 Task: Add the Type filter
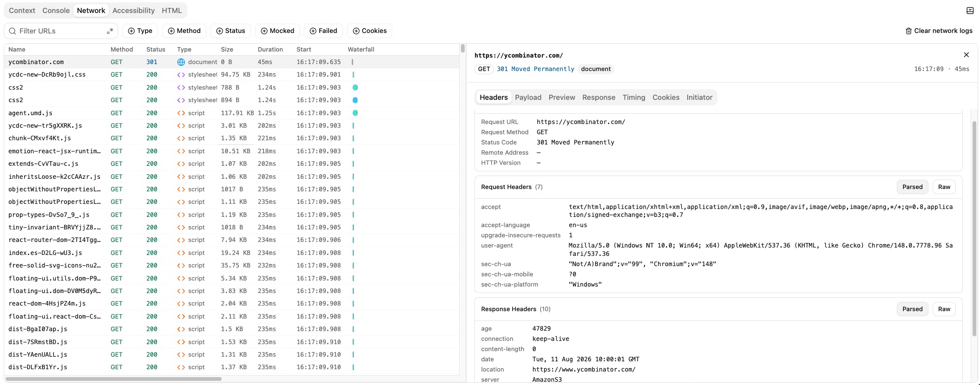pyautogui.click(x=140, y=31)
